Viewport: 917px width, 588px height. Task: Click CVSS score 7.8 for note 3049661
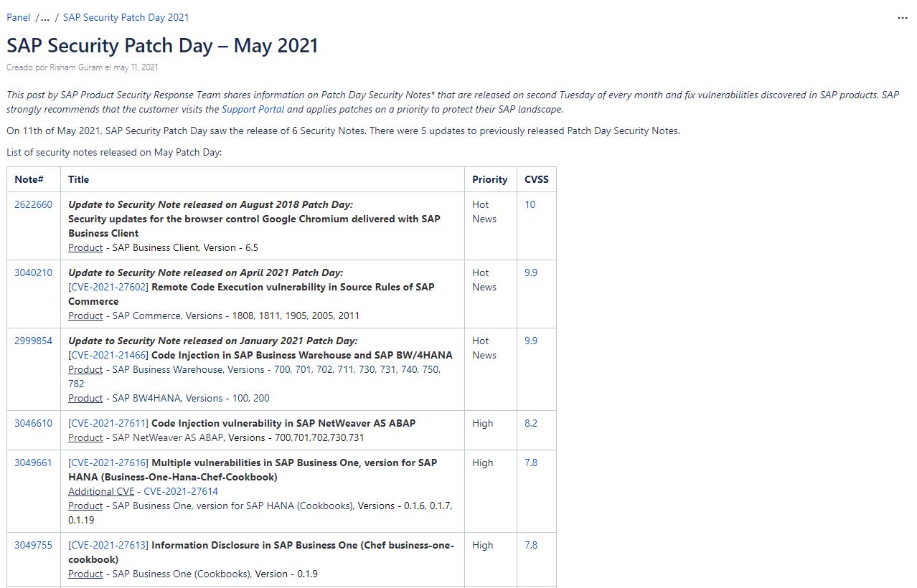point(530,463)
